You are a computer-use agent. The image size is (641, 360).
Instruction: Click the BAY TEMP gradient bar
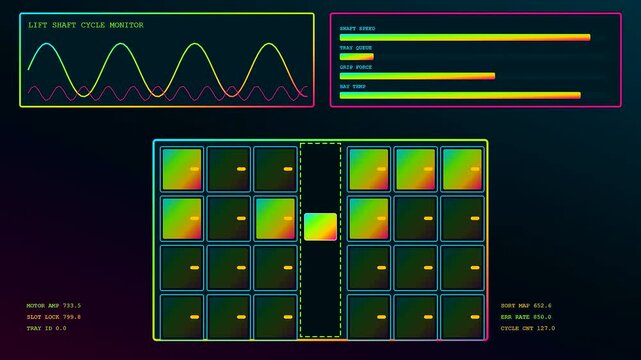point(460,95)
